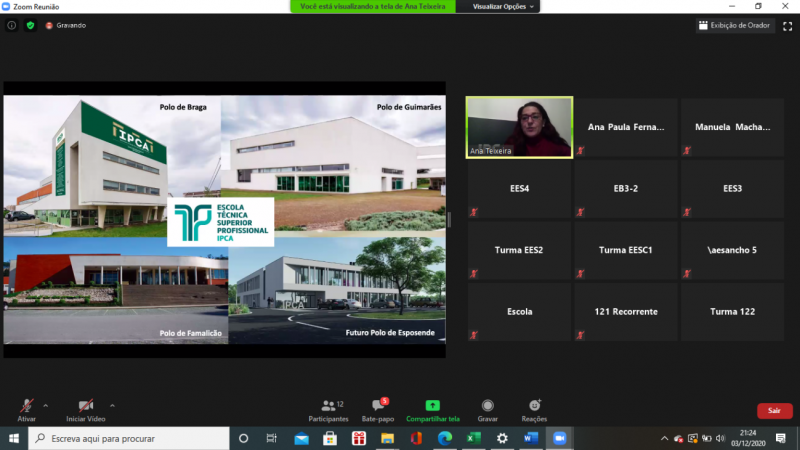
Task: Start recording with Gravar
Action: coord(488,410)
